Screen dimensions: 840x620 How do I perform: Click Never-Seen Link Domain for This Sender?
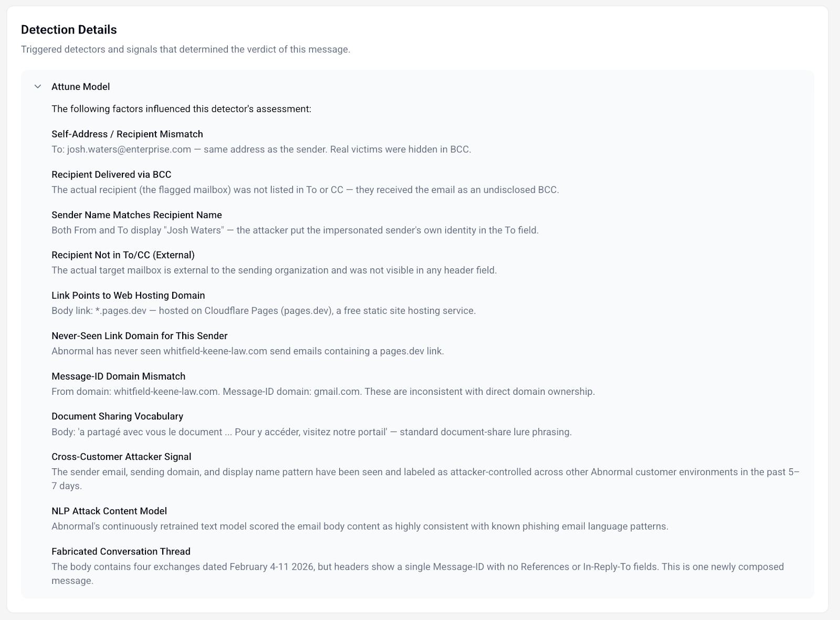[139, 335]
